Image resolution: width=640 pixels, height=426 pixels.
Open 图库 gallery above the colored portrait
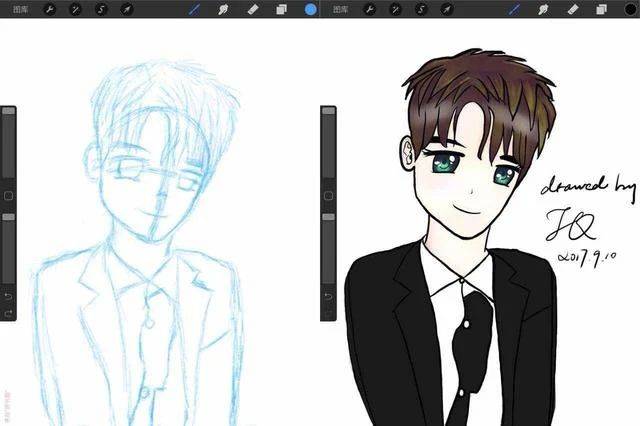pyautogui.click(x=340, y=9)
